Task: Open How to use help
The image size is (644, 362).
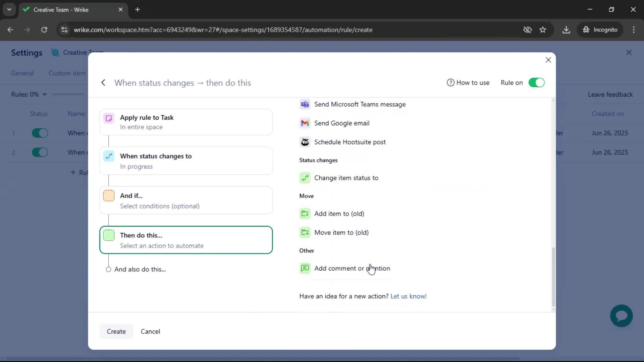Action: click(468, 83)
